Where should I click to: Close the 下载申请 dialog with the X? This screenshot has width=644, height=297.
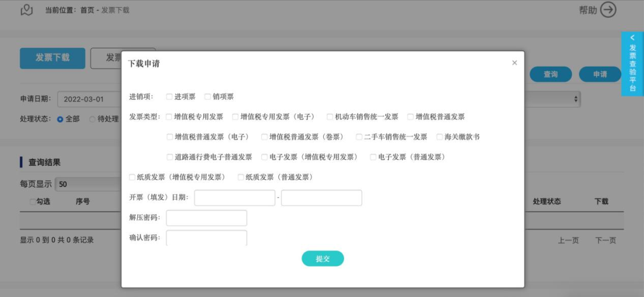point(515,63)
